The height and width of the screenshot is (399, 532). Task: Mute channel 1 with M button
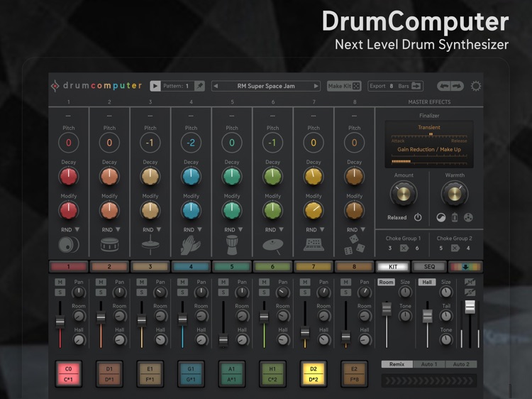point(60,282)
